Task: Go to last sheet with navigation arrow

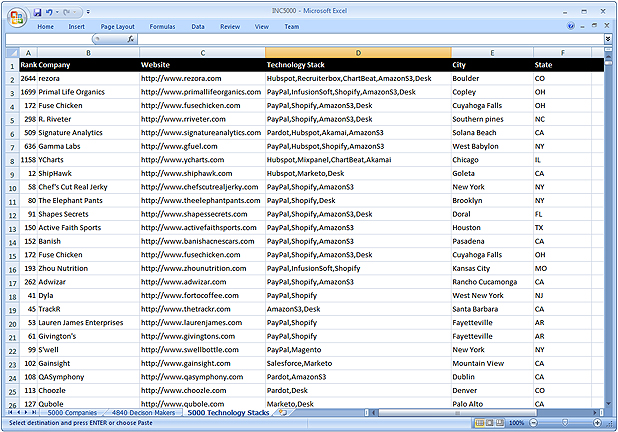Action: tap(34, 413)
